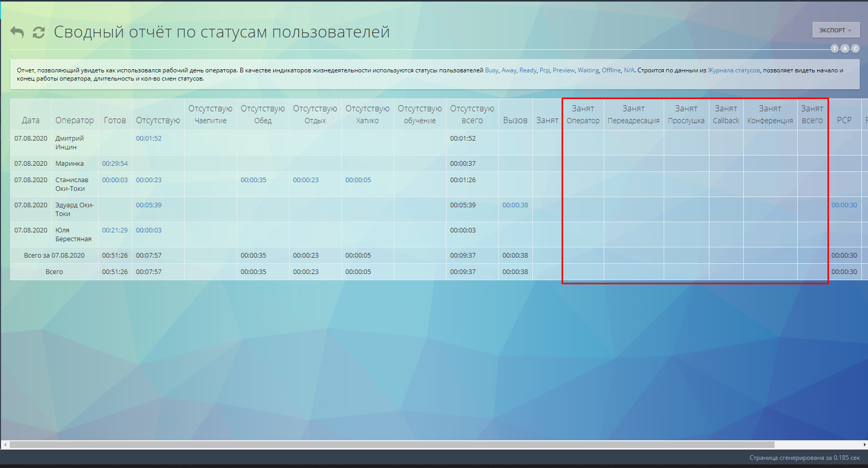Open the Offline status link
Viewport: 868px width, 468px height.
611,70
